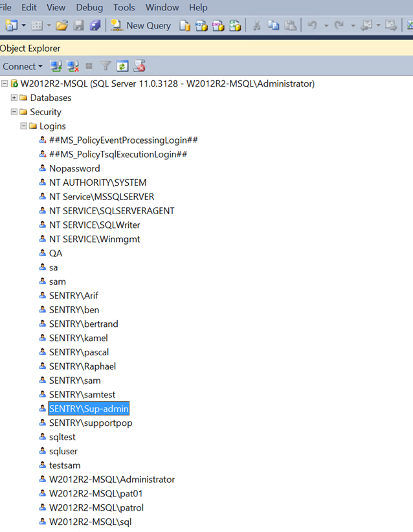This screenshot has width=413, height=532.
Task: Select SENTRY\bertrand login
Action: tap(84, 324)
